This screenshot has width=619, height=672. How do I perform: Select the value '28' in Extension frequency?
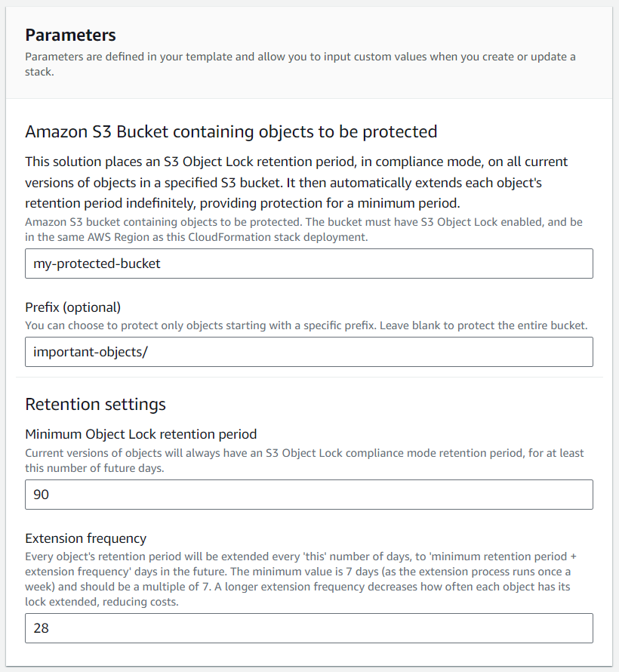tap(41, 628)
